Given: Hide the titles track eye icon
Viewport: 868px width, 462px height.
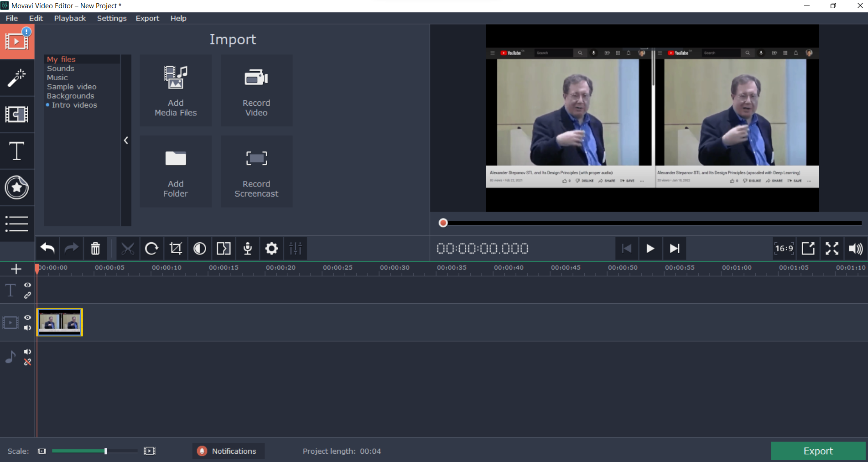Looking at the screenshot, I should tap(27, 285).
